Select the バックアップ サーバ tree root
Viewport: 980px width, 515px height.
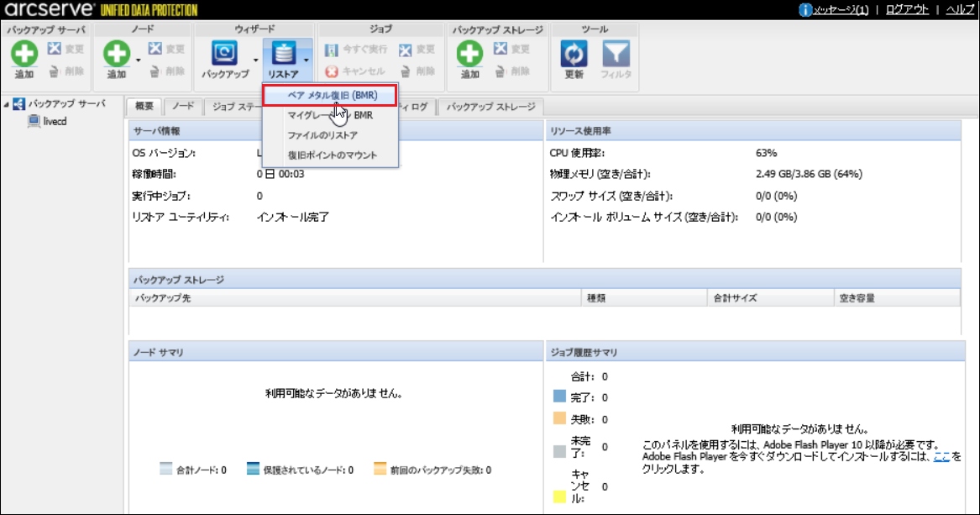67,103
